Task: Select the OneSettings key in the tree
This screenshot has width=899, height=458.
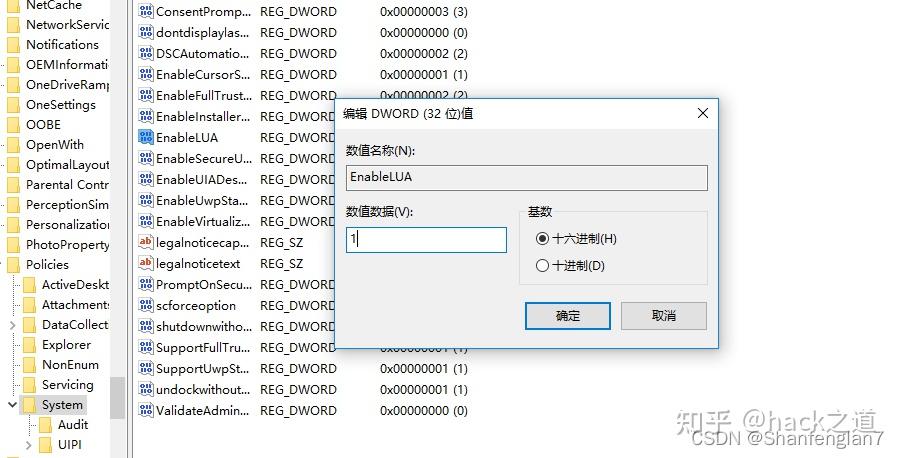Action: (x=61, y=105)
